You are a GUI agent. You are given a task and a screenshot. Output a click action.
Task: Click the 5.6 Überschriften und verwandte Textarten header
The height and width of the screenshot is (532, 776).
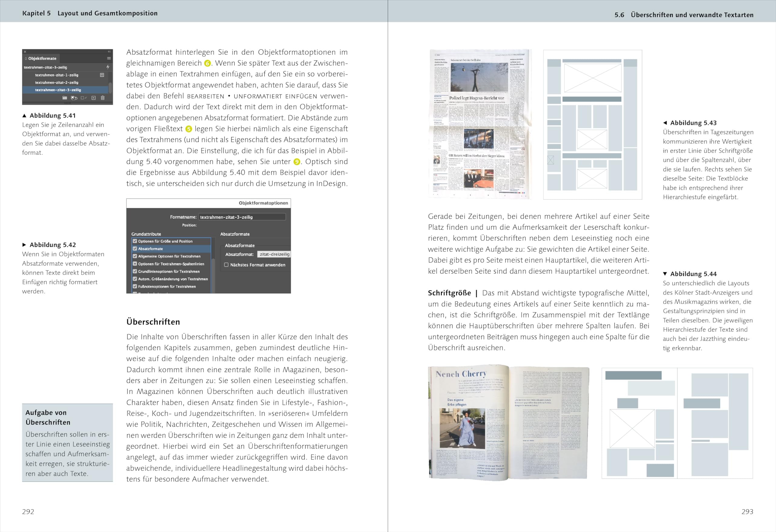point(684,15)
